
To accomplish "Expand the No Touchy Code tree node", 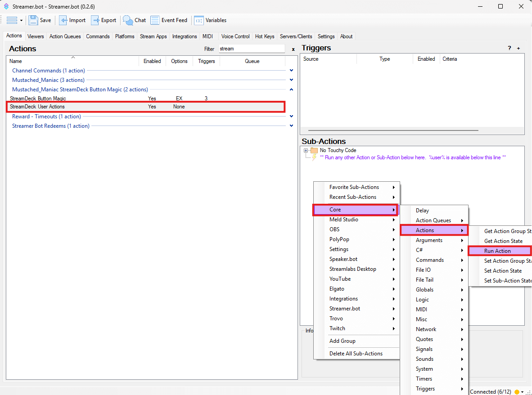I will [306, 150].
